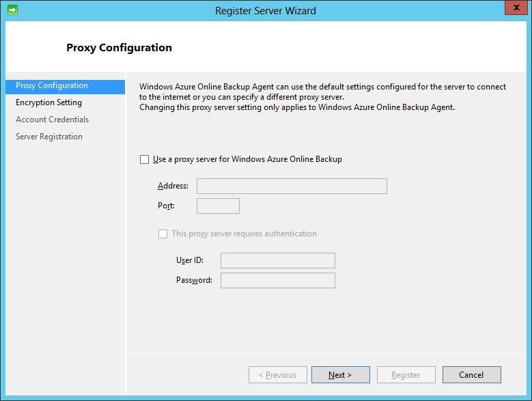Click sentence 'Changing this proxy server setting only applies'

pyautogui.click(x=297, y=107)
